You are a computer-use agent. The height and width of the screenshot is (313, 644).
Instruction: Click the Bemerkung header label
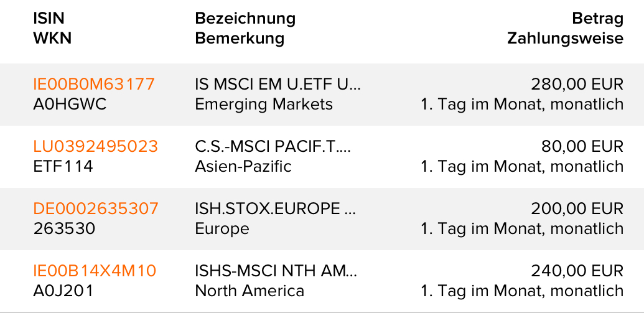pos(240,39)
